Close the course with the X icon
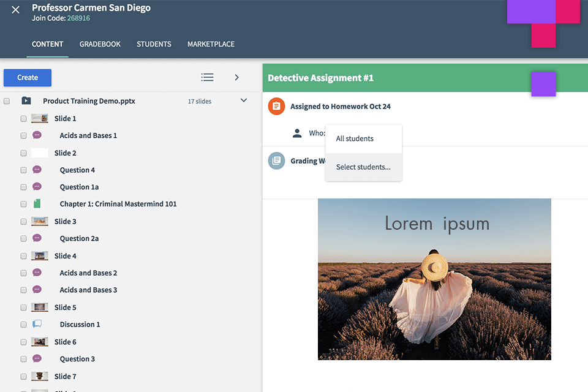 point(15,10)
